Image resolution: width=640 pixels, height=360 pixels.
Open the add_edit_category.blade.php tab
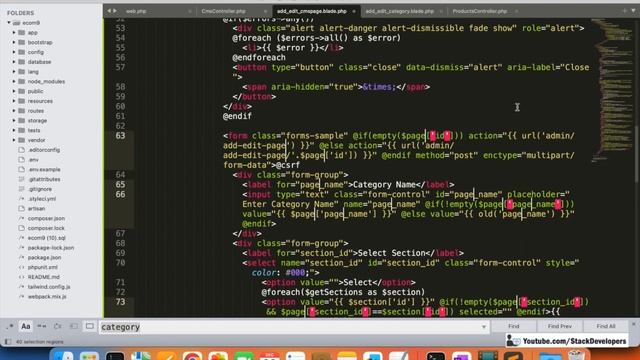click(400, 11)
